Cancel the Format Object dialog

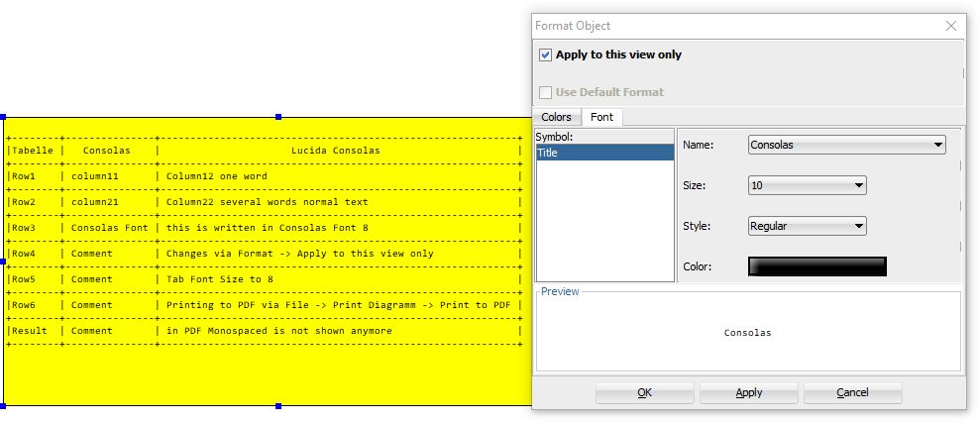pos(852,392)
